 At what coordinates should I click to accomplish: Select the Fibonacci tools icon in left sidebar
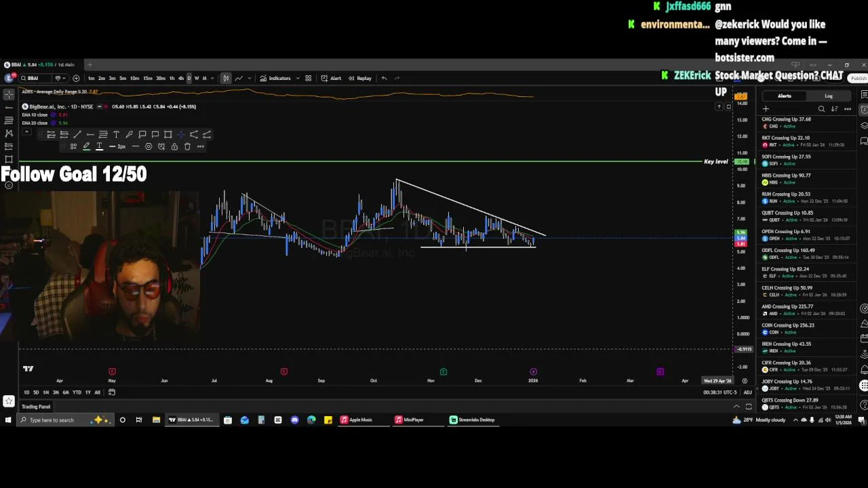[x=9, y=121]
